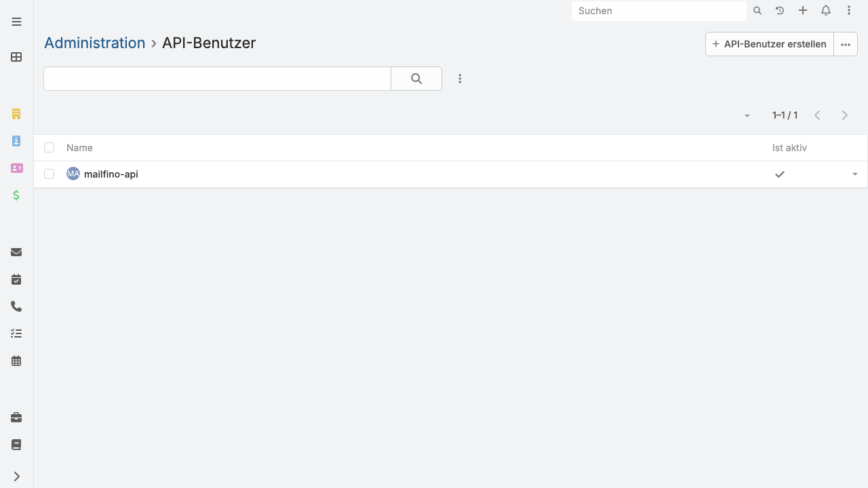The height and width of the screenshot is (488, 868).
Task: Open the dashboard grid icon in sidebar
Action: click(x=17, y=57)
